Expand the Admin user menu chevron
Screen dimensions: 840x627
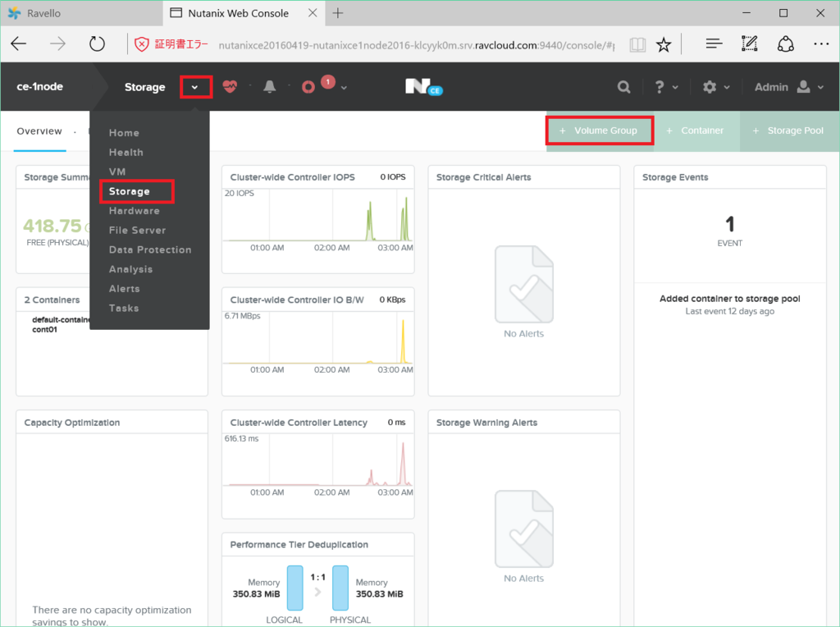pyautogui.click(x=820, y=87)
